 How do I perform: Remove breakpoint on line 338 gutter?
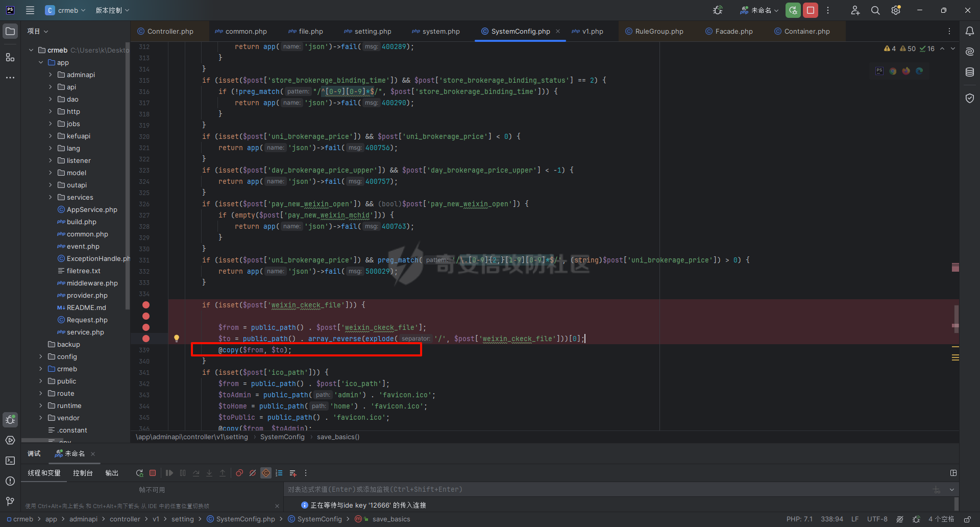pos(146,339)
